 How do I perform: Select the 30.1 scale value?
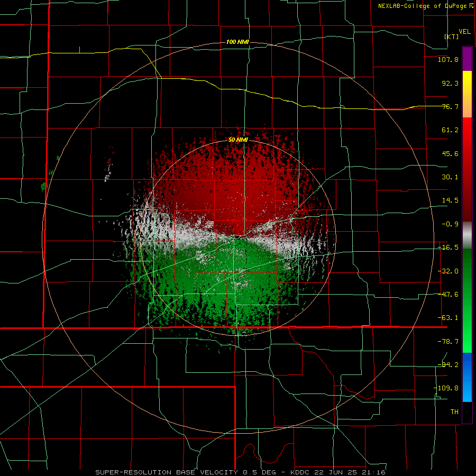point(450,177)
